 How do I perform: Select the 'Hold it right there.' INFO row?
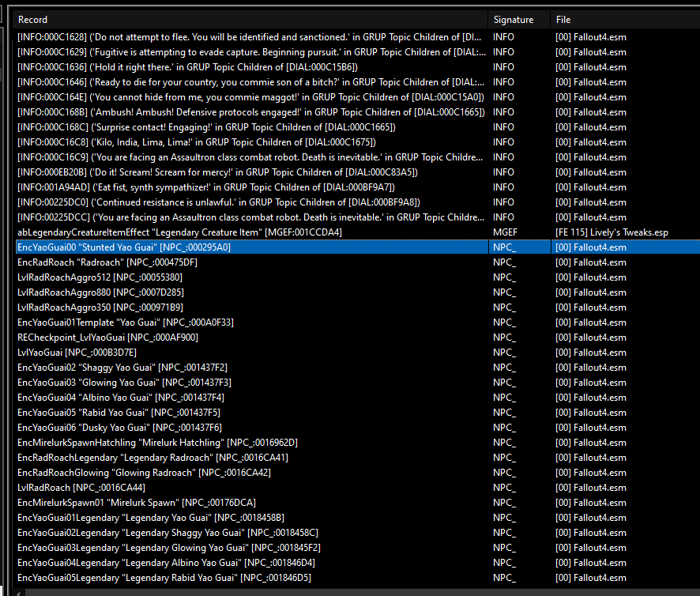357,67
